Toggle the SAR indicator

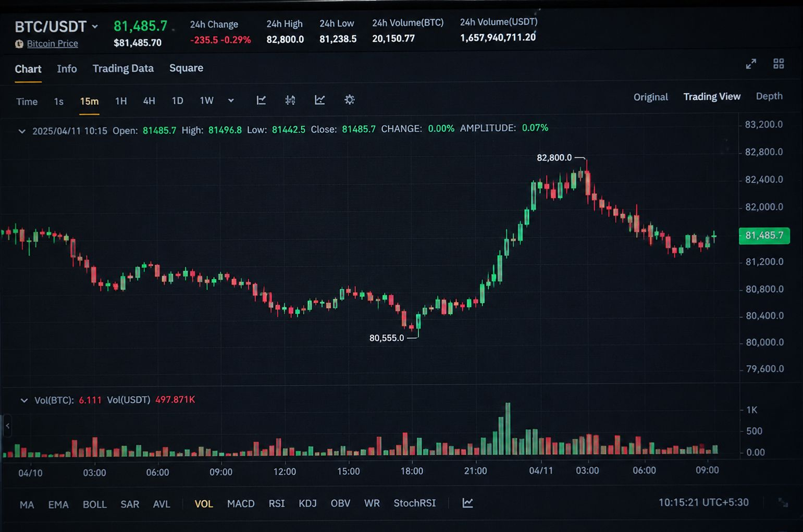click(x=130, y=504)
